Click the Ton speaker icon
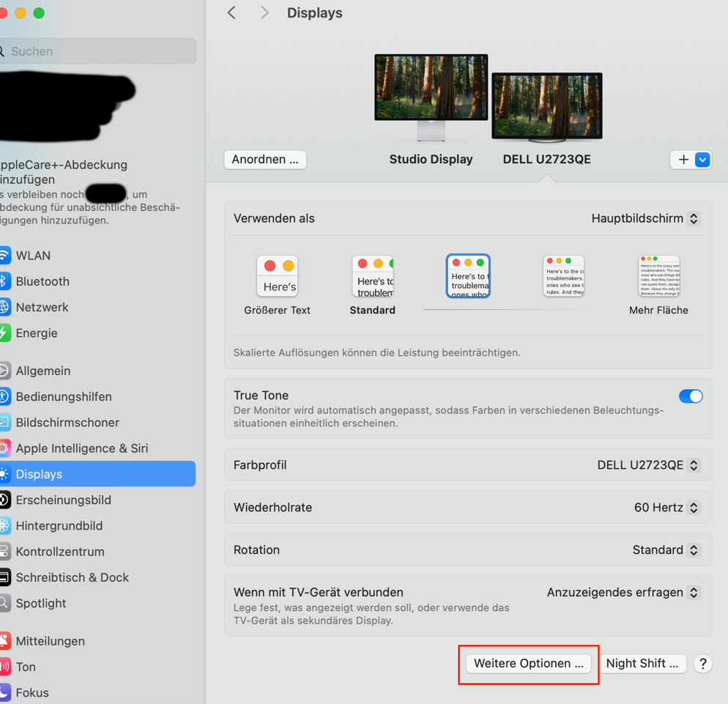 point(4,667)
